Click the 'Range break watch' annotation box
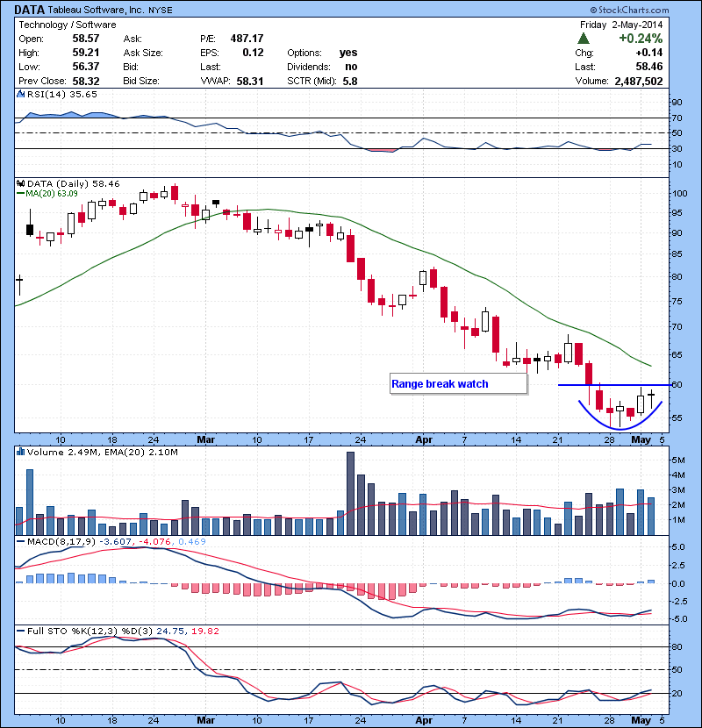 [458, 384]
